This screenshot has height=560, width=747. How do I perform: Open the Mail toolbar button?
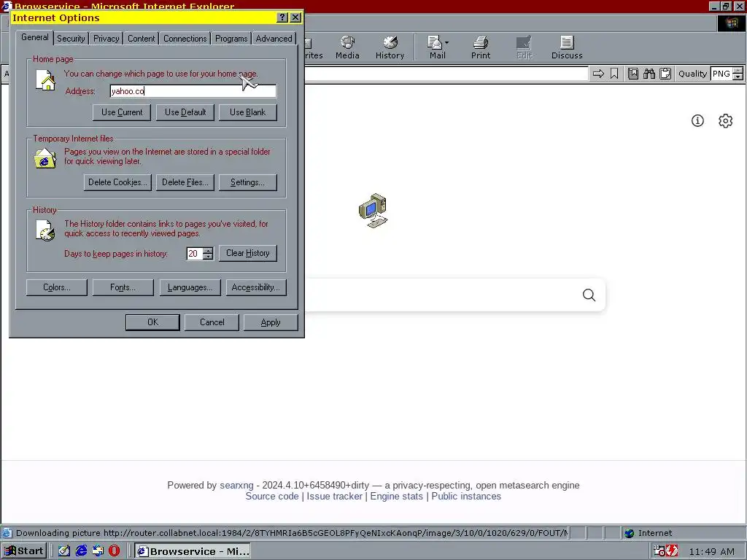click(x=437, y=48)
